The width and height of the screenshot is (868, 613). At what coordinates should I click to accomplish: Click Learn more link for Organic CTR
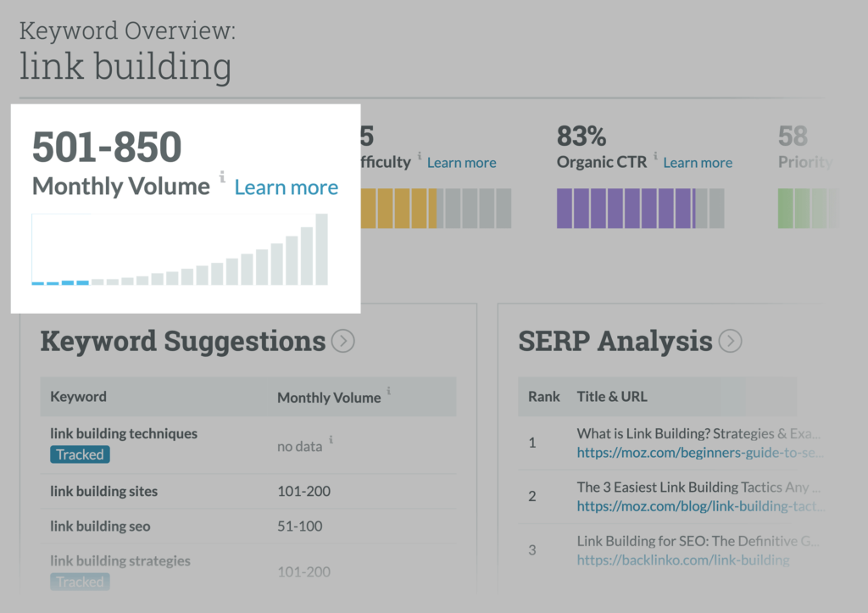[x=698, y=163]
